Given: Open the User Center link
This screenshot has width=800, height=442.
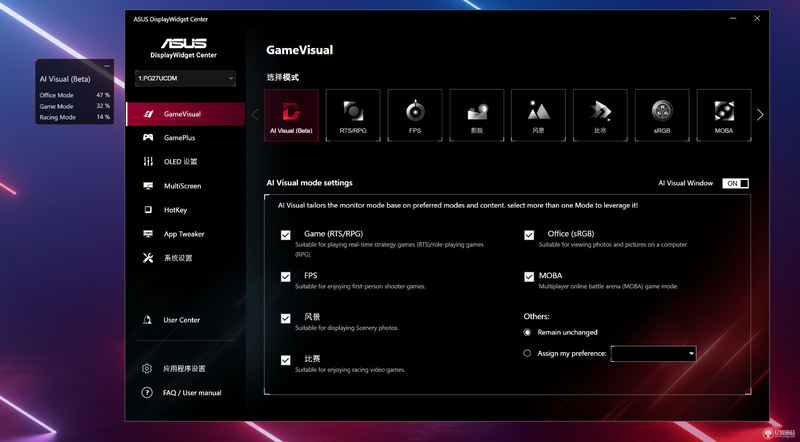Looking at the screenshot, I should (x=181, y=320).
